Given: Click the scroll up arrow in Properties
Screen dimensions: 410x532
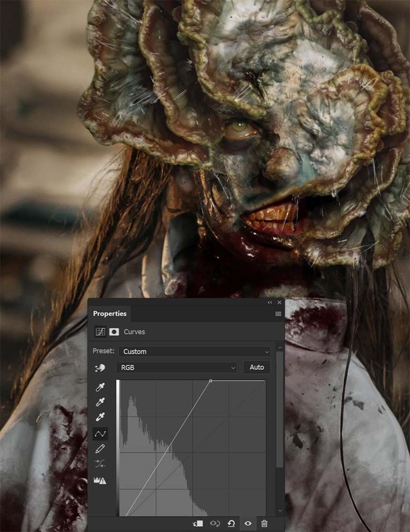Looking at the screenshot, I should click(x=280, y=348).
